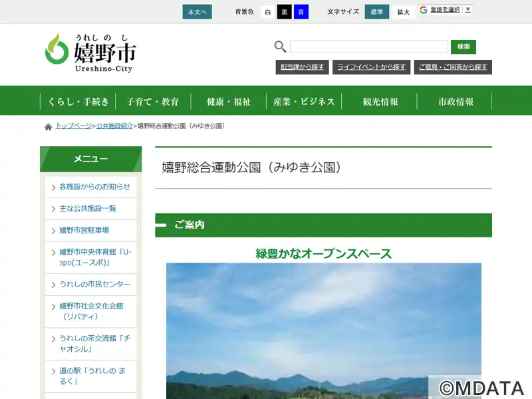The width and height of the screenshot is (532, 399).
Task: Open the くらし・手続き navigation menu
Action: coord(78,102)
